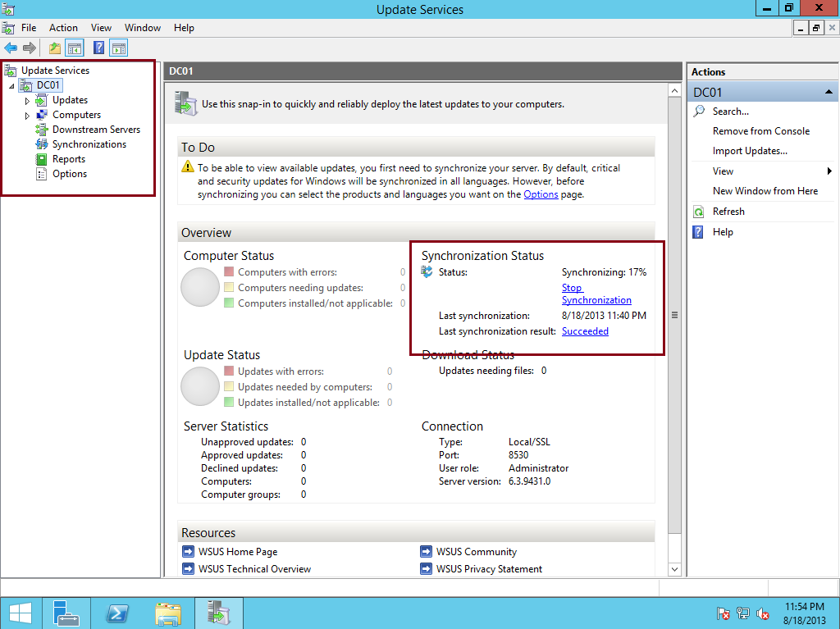Image resolution: width=840 pixels, height=629 pixels.
Task: Click the Options link in To Do
Action: coord(541,194)
